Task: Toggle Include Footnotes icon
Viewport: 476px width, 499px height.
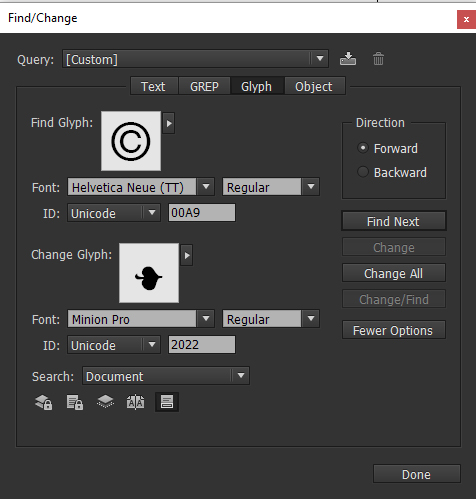Action: pyautogui.click(x=167, y=402)
